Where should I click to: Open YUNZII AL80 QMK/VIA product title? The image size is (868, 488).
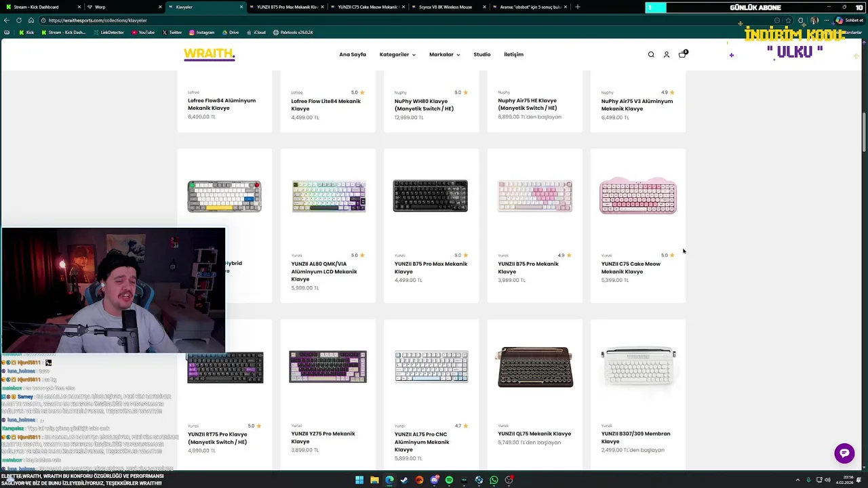(324, 271)
